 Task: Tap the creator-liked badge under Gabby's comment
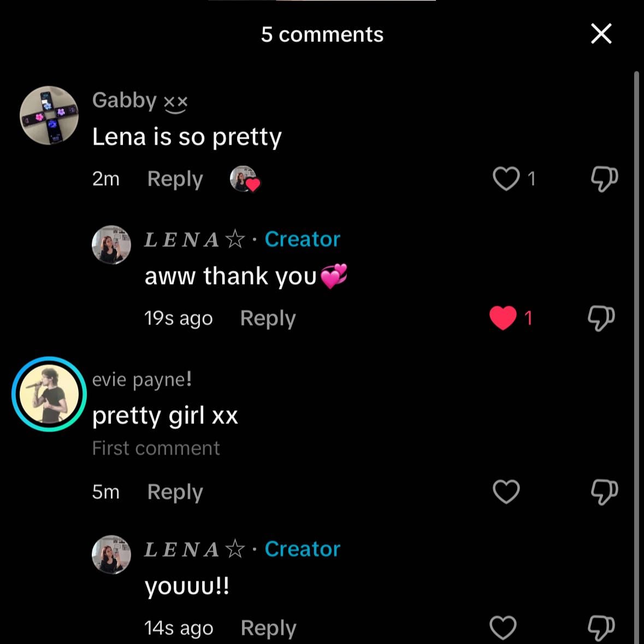click(x=245, y=179)
